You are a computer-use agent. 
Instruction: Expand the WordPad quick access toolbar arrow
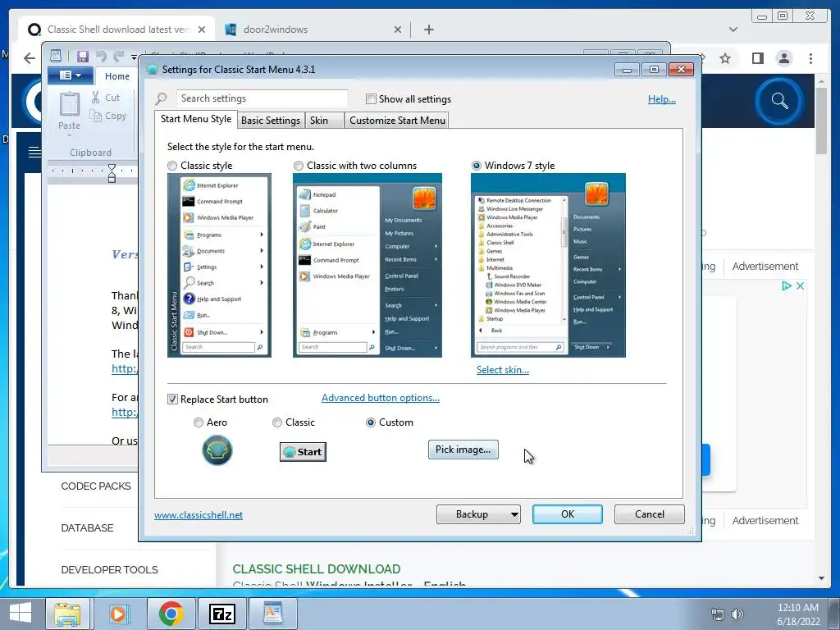tap(134, 57)
